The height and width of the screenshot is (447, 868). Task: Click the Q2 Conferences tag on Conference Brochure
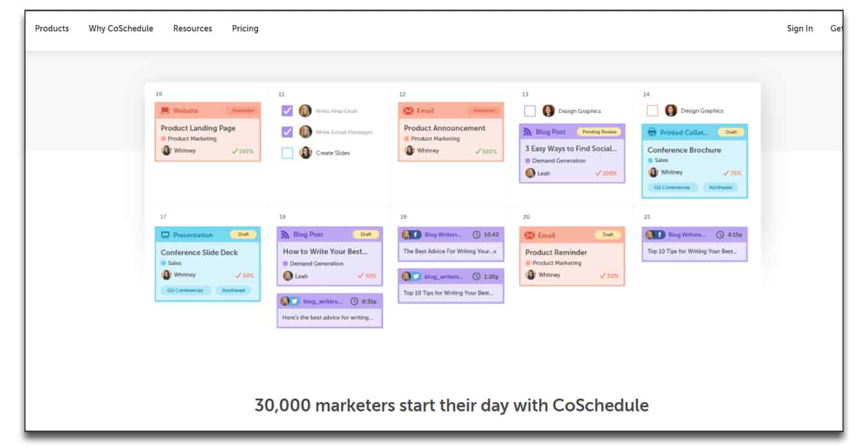(x=672, y=187)
